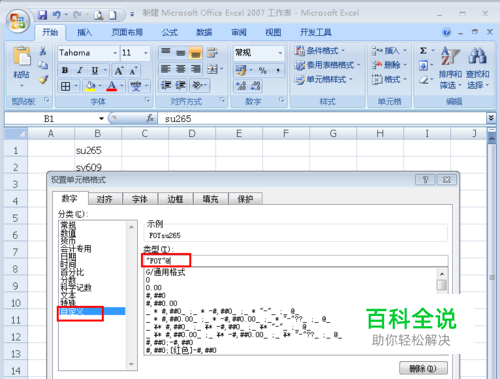Align text right
The width and height of the screenshot is (500, 379).
[195, 69]
